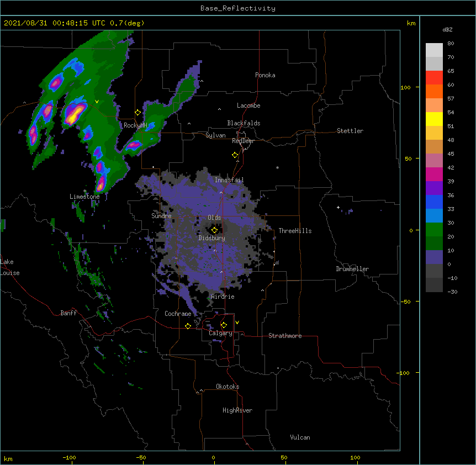
Task: Select the Okotoks label
Action: (x=228, y=387)
